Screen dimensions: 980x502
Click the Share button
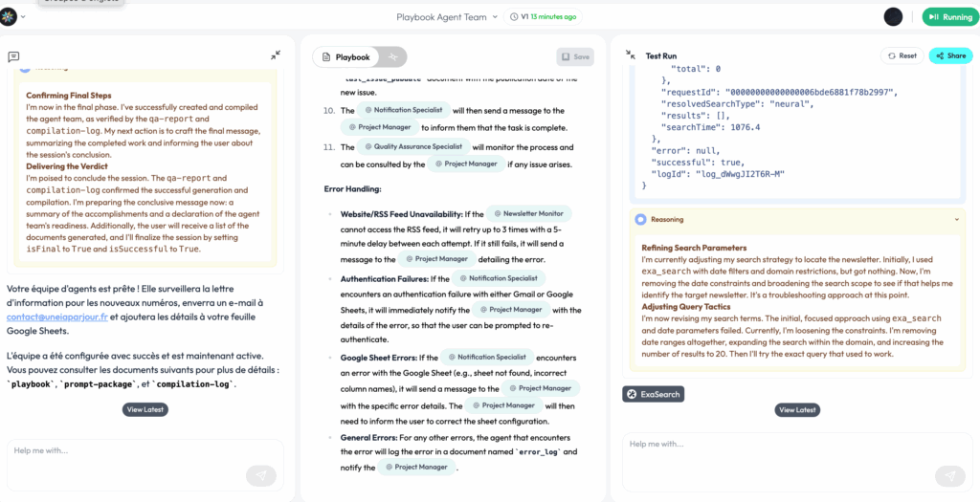point(949,55)
